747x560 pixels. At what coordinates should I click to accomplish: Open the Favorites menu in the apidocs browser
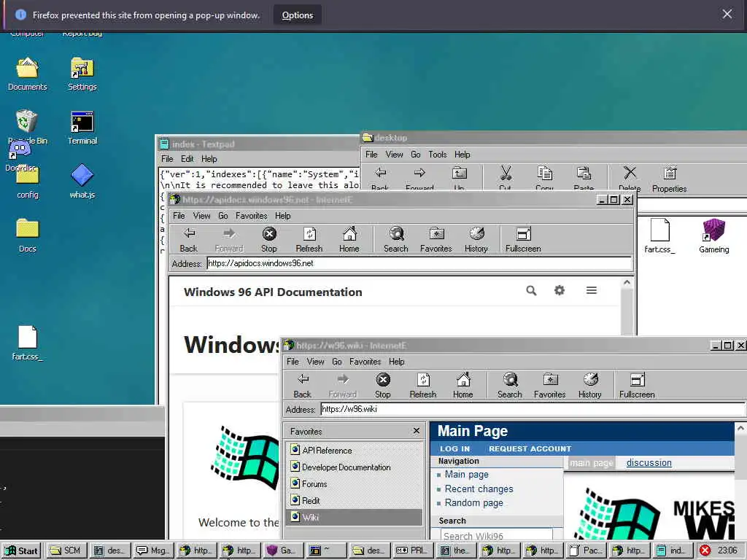tap(252, 216)
